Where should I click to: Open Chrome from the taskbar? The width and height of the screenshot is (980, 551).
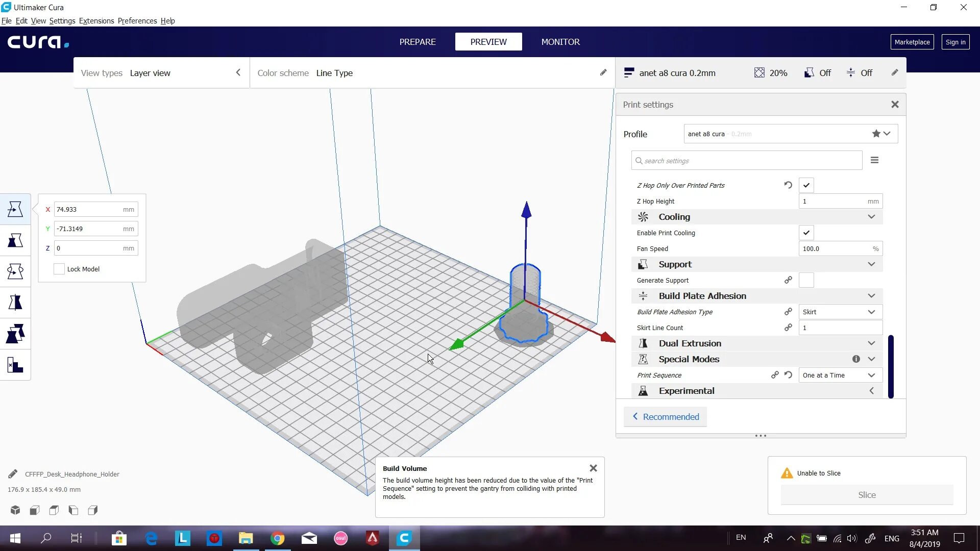[x=278, y=538]
